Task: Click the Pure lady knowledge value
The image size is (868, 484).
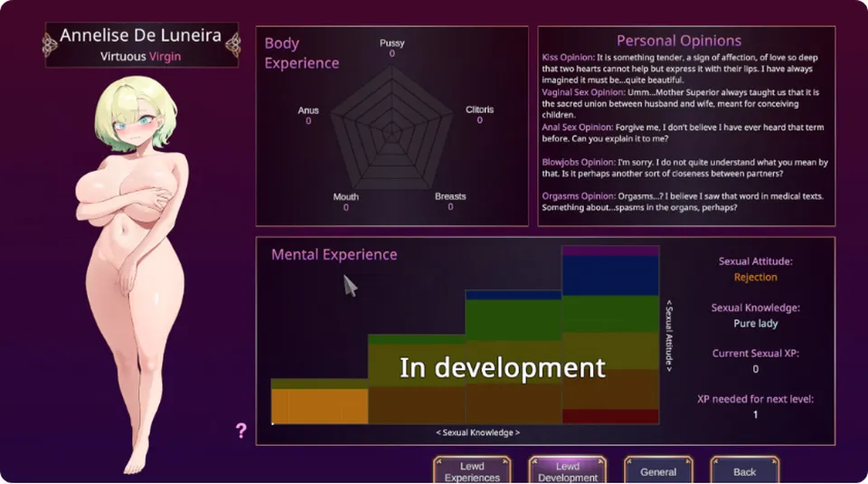Action: [x=755, y=323]
